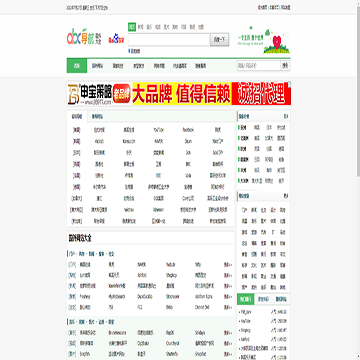Open the BBC link in the fourth row
This screenshot has width=360, height=360.
(188, 164)
